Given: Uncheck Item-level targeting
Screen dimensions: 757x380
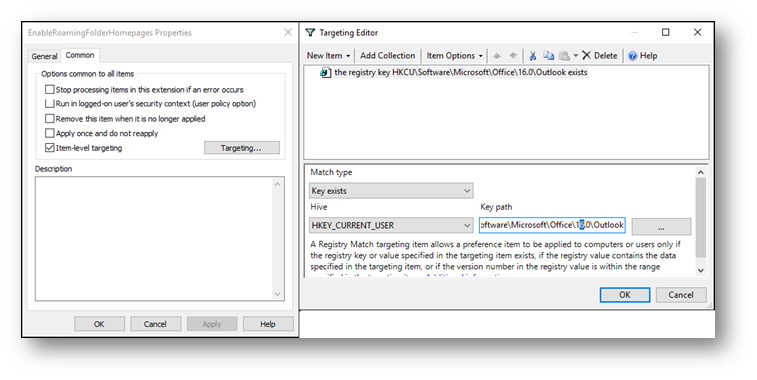Looking at the screenshot, I should 49,148.
